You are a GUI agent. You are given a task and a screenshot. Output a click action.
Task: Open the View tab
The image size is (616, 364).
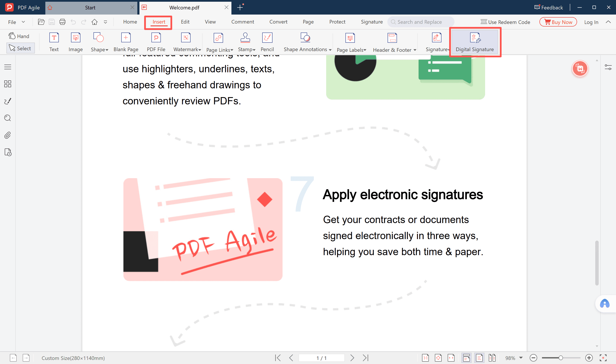tap(210, 22)
